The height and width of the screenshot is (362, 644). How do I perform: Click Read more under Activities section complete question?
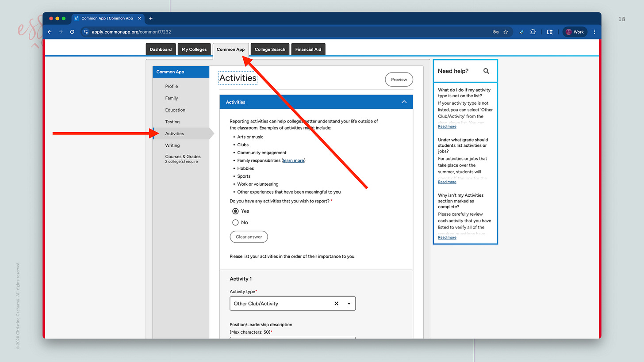[x=447, y=237]
